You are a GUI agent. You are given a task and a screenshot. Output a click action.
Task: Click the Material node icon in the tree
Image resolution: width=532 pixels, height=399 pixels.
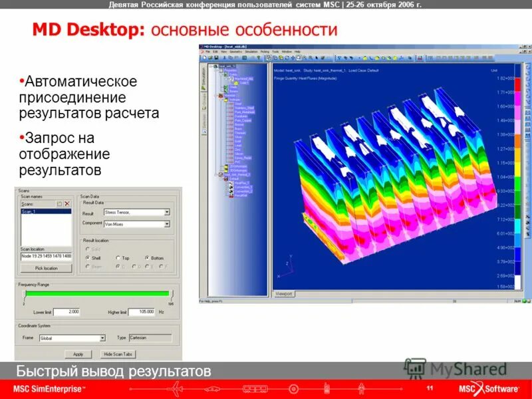(x=221, y=96)
